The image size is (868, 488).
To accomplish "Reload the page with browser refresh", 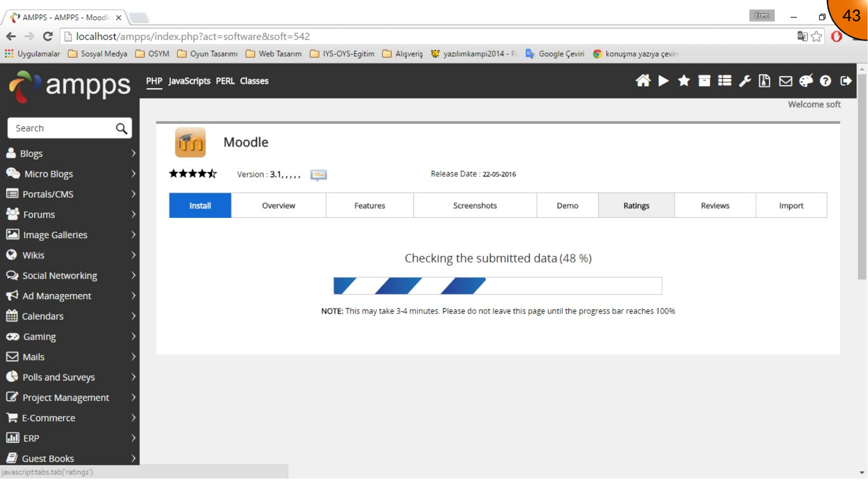I will (48, 36).
